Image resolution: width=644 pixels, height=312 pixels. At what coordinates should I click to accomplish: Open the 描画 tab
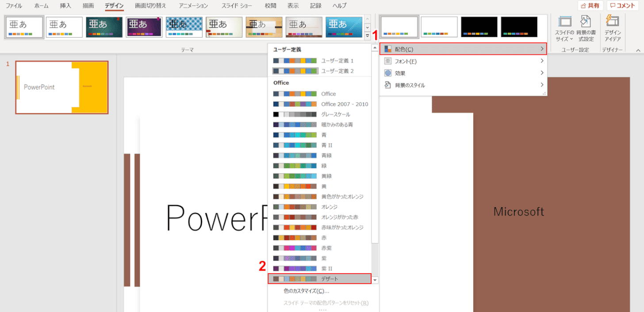[x=88, y=6]
